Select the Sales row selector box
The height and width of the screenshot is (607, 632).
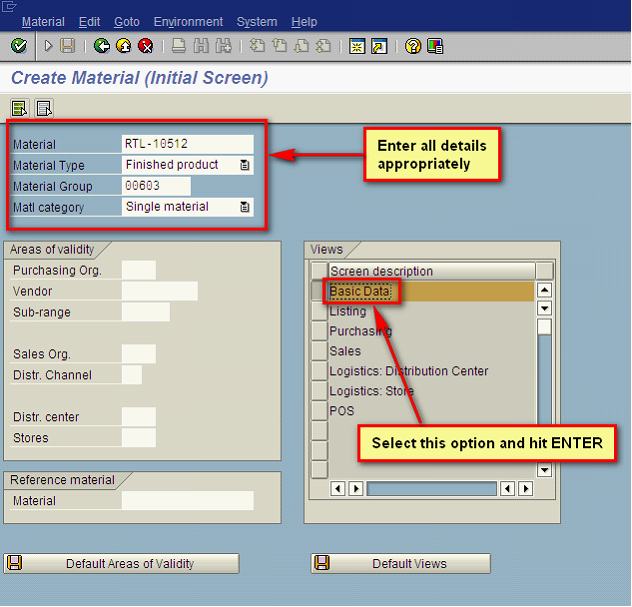[x=319, y=351]
